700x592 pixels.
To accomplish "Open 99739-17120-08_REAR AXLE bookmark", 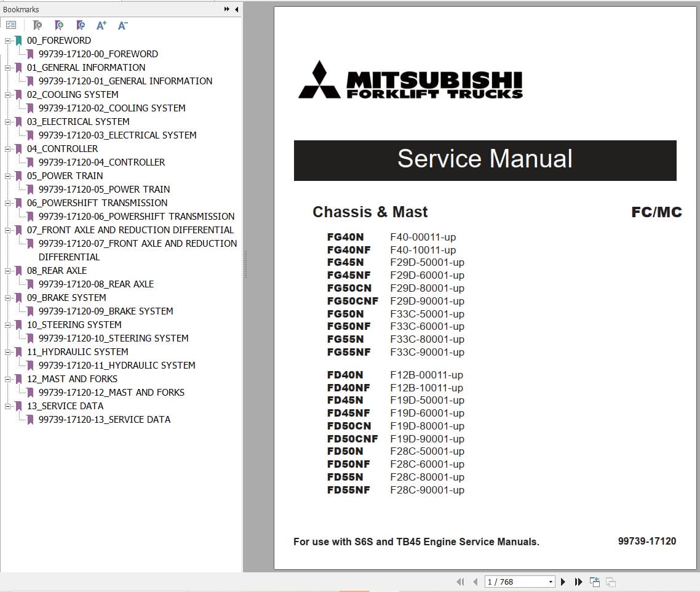I will click(x=96, y=284).
